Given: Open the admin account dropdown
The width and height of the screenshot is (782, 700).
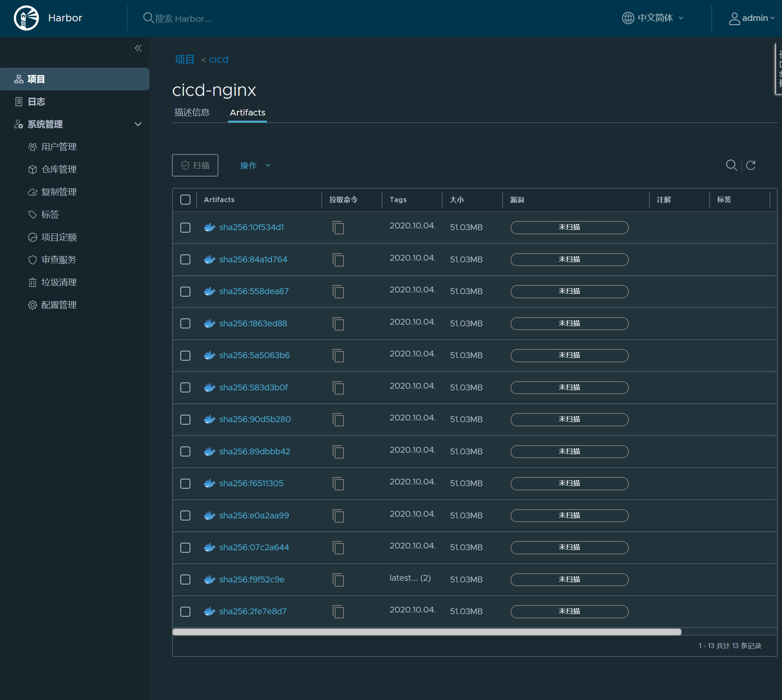Looking at the screenshot, I should tap(752, 18).
